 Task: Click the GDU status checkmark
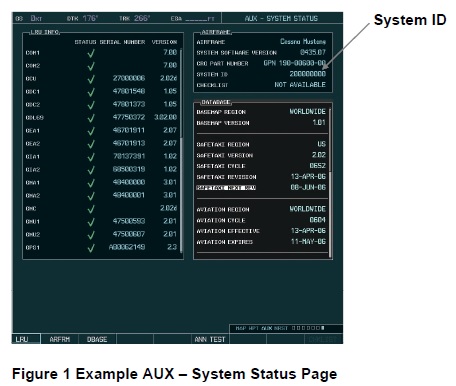pos(91,79)
